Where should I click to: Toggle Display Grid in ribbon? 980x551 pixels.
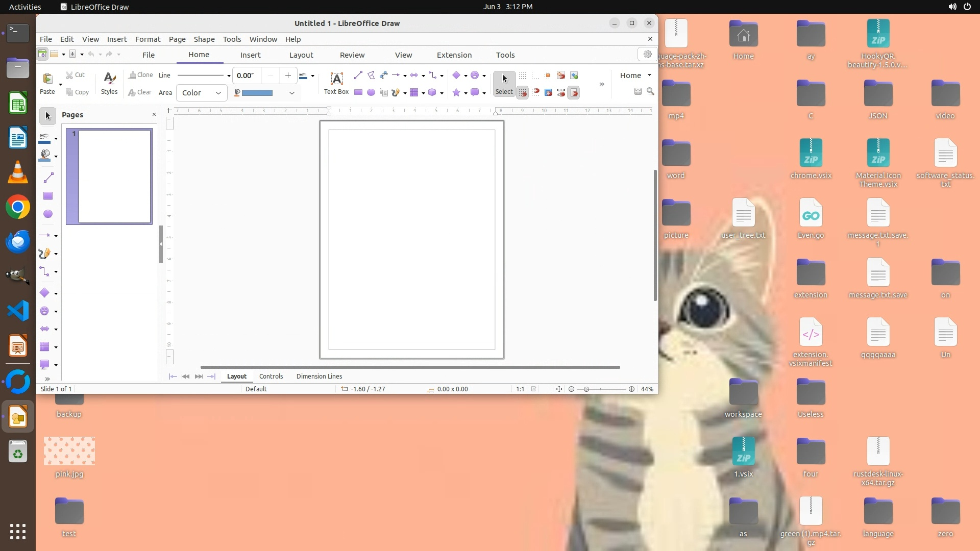coord(522,76)
